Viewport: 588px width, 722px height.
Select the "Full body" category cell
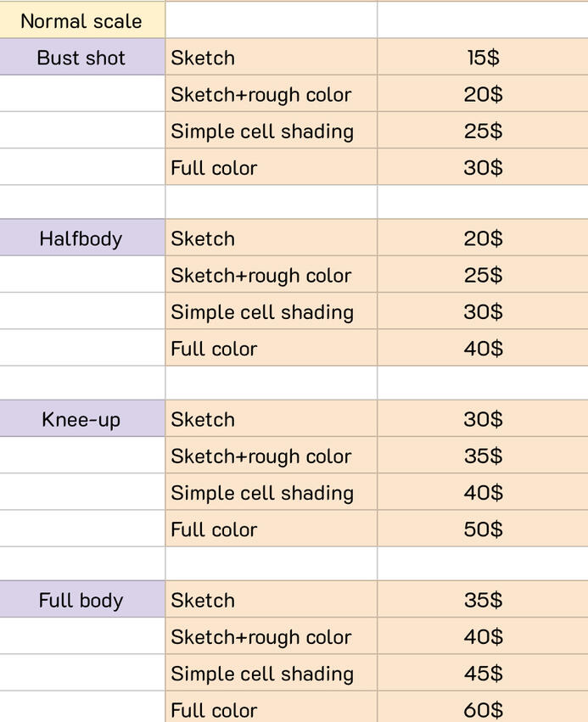(x=81, y=601)
